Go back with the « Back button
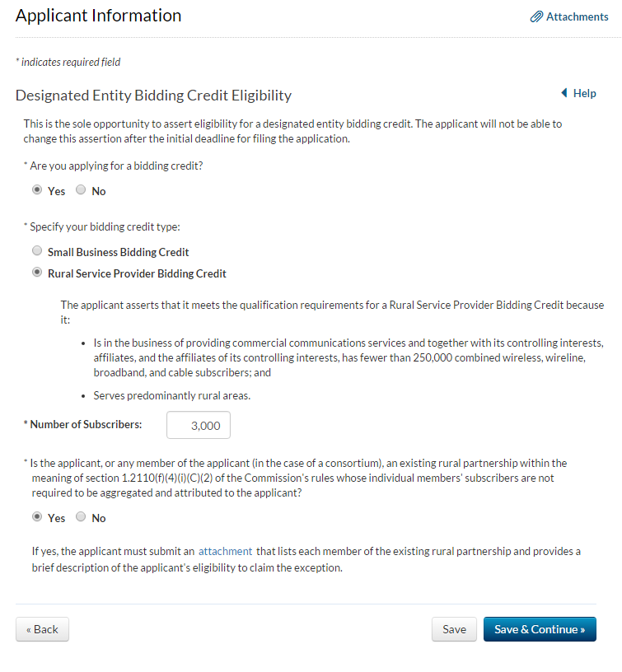 point(42,629)
